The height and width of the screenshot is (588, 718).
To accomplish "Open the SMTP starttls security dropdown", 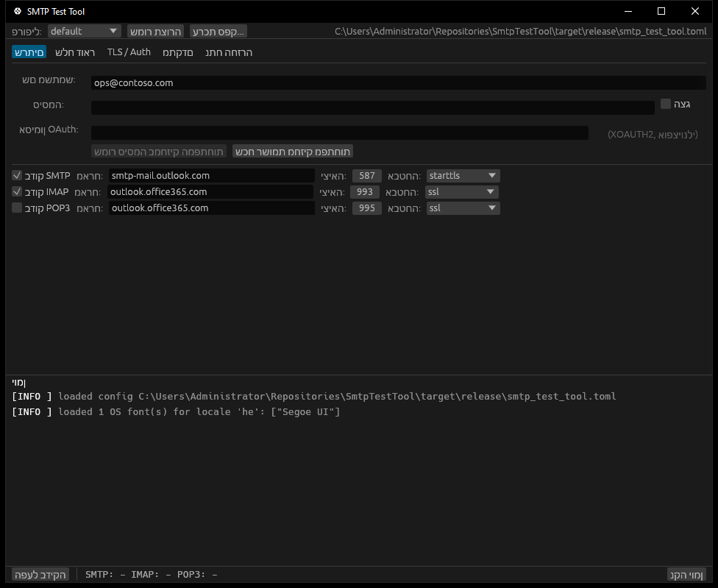I will click(x=463, y=176).
